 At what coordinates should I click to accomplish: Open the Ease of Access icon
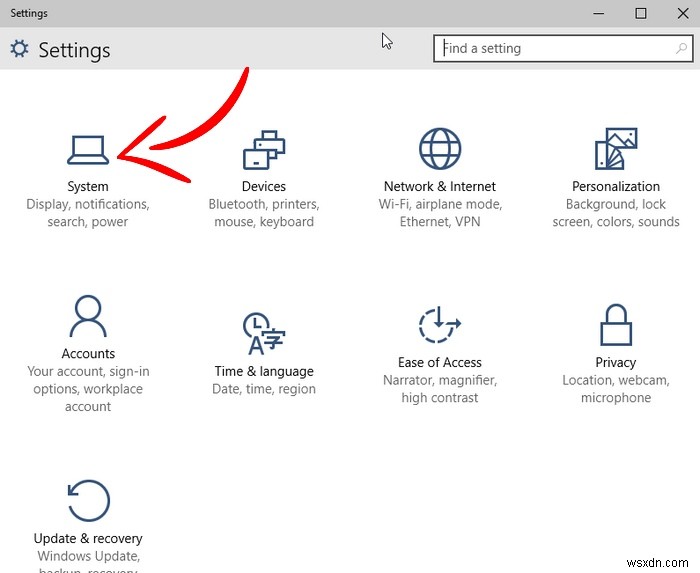coord(440,324)
